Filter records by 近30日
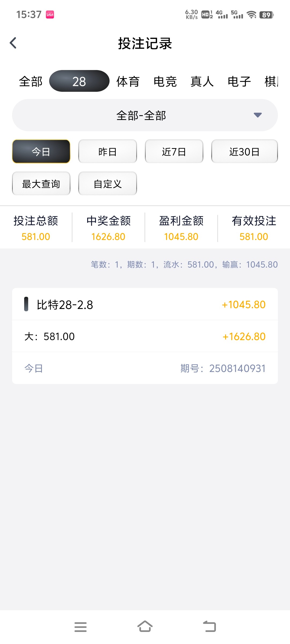Screen dimensions: 290x644 [244, 152]
